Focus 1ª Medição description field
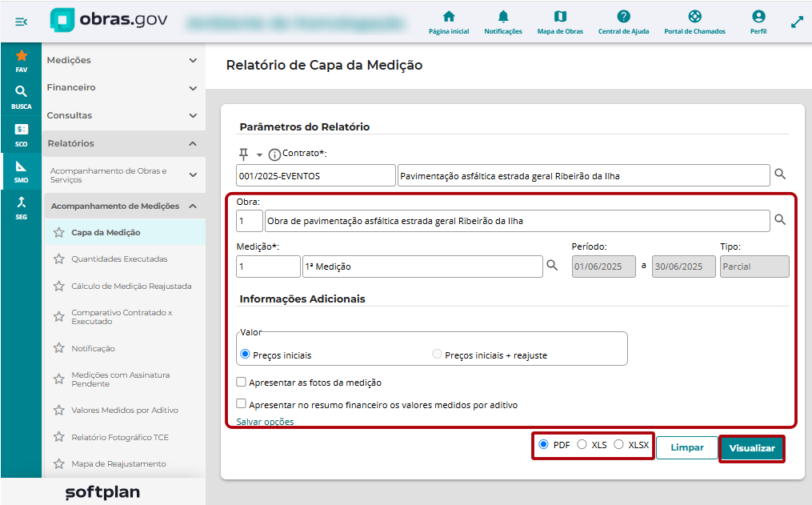 [422, 267]
